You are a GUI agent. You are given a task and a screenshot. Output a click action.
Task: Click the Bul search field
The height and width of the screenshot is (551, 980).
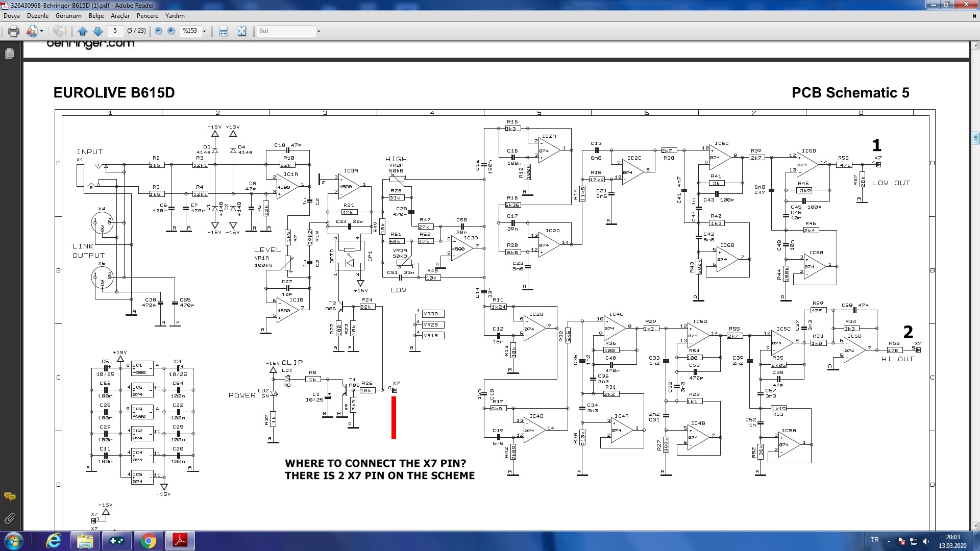[286, 31]
